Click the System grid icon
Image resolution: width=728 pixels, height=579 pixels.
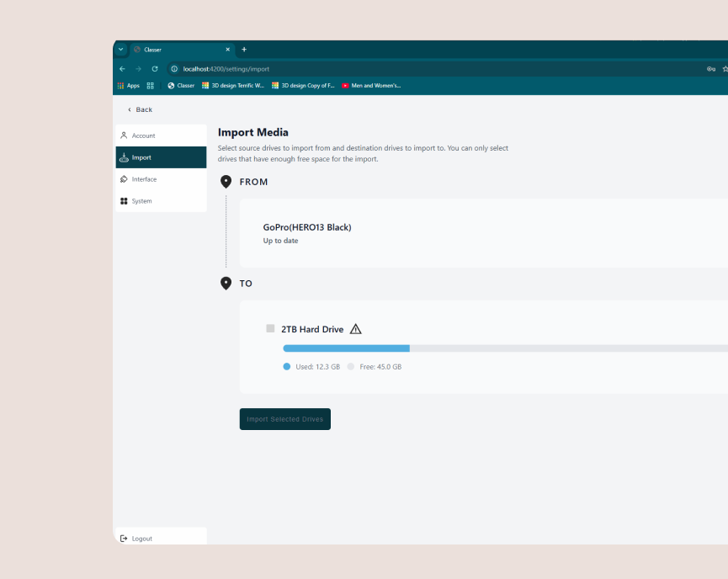(x=124, y=201)
